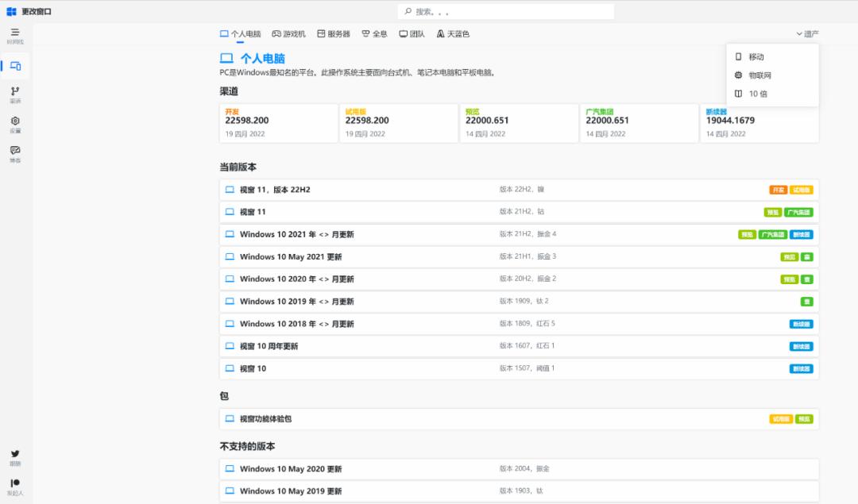This screenshot has height=504, width=858.
Task: Open settings gear icon in the sidebar
Action: click(x=15, y=122)
